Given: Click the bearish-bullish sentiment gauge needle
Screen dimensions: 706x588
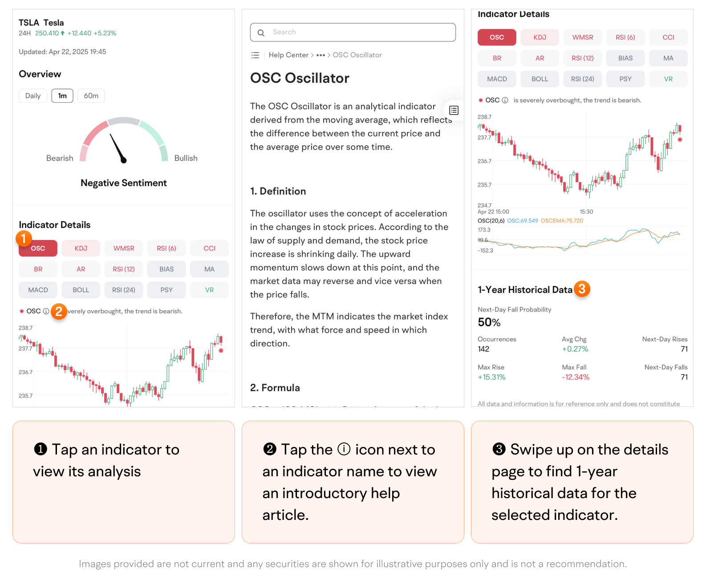Looking at the screenshot, I should (x=118, y=148).
